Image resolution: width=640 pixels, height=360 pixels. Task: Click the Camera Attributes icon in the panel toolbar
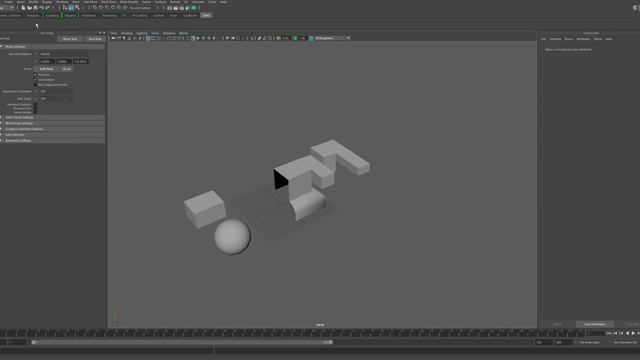124,38
